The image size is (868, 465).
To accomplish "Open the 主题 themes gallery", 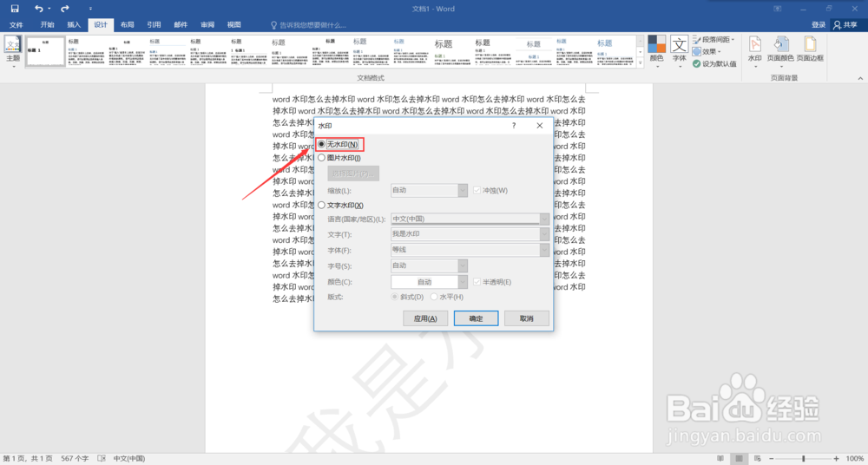I will 13,51.
